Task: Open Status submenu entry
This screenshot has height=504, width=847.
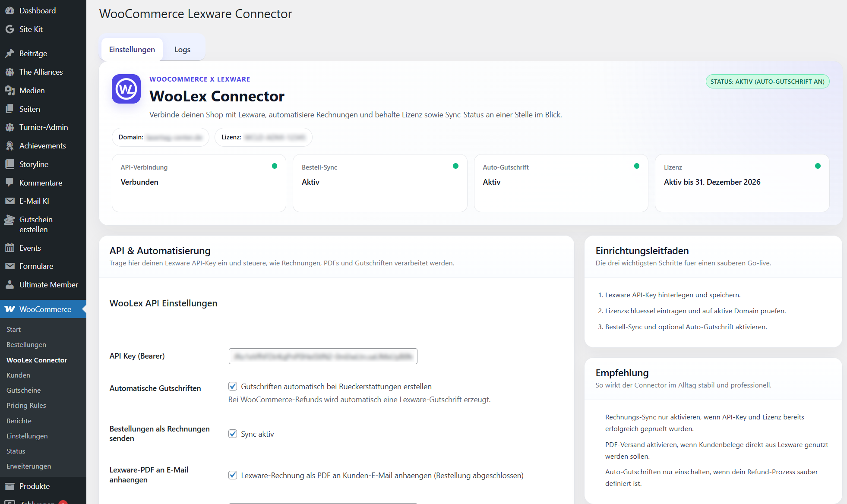Action: (x=16, y=451)
